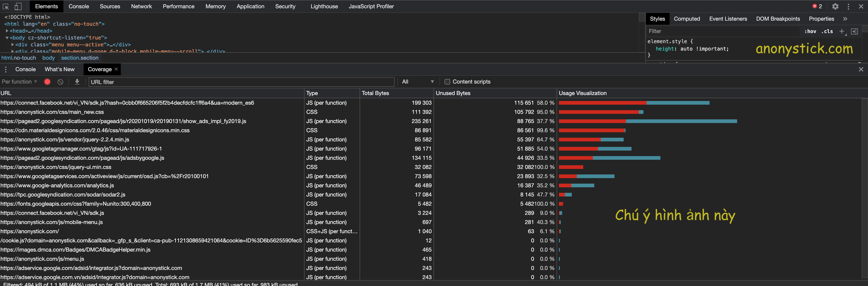The image size is (868, 286).
Task: Toggle the device toolbar icon
Action: click(x=18, y=6)
